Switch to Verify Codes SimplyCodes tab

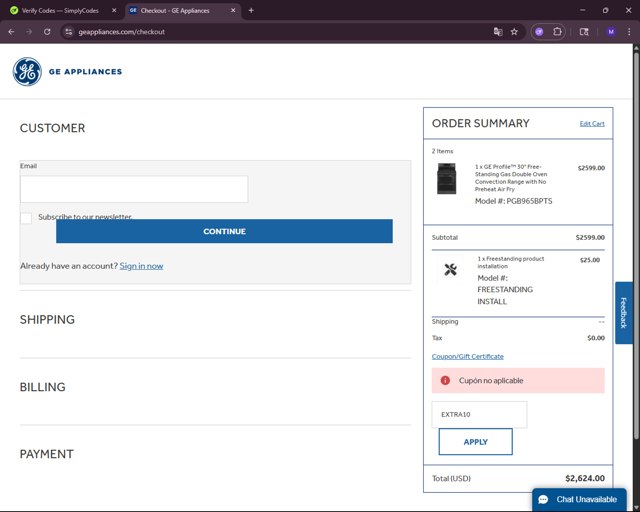(x=60, y=11)
